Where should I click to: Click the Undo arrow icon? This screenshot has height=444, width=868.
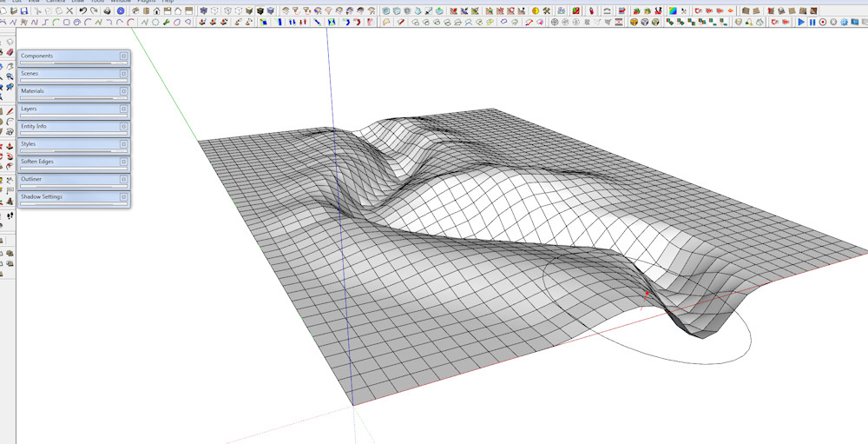click(x=83, y=10)
